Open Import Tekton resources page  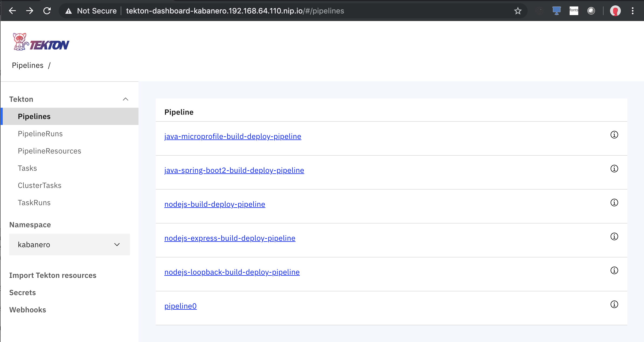coord(53,275)
